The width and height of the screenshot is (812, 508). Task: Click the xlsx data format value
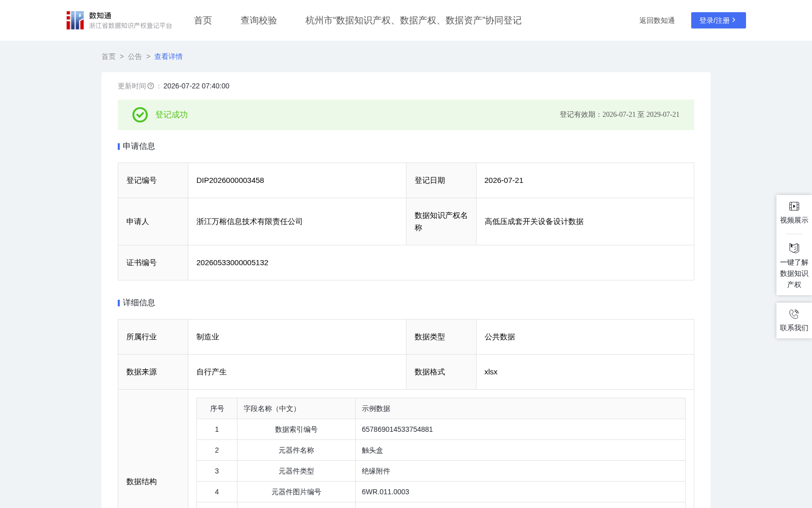pos(491,372)
